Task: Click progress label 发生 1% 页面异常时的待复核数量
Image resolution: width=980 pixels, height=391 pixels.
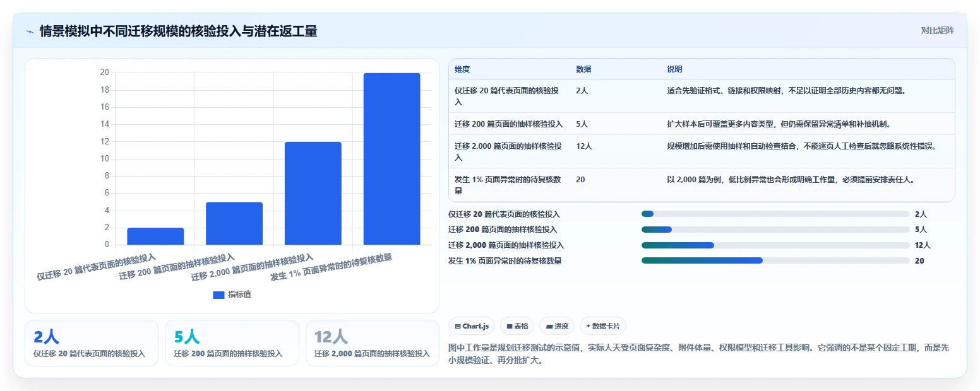Action: tap(505, 260)
